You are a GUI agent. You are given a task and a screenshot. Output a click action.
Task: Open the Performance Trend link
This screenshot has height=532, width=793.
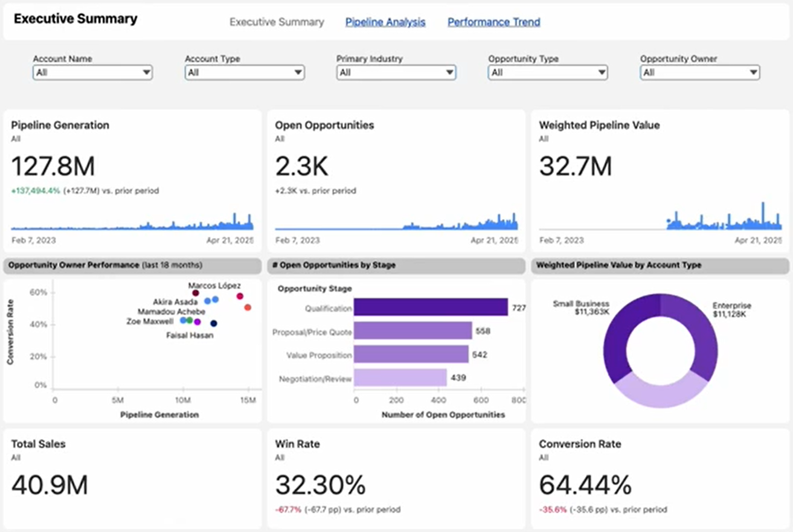pos(493,22)
